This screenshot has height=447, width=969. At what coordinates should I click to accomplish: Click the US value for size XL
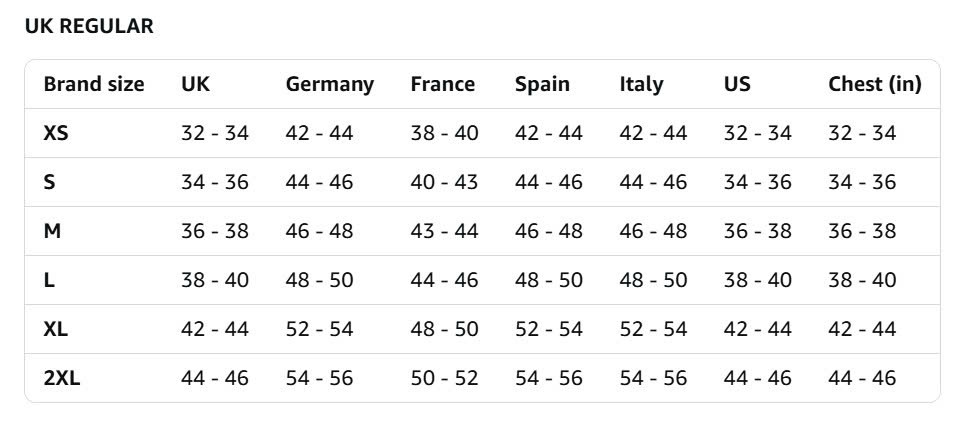758,329
